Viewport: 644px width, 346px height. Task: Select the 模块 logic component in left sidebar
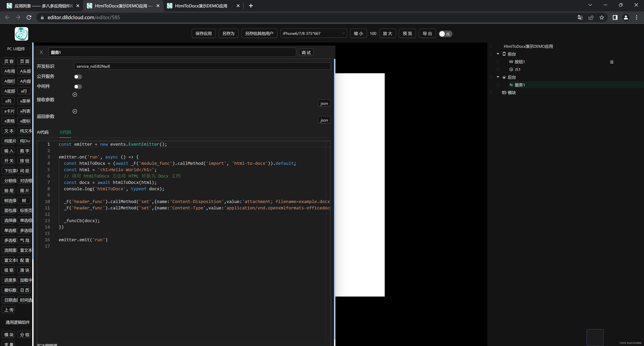pyautogui.click(x=8, y=334)
